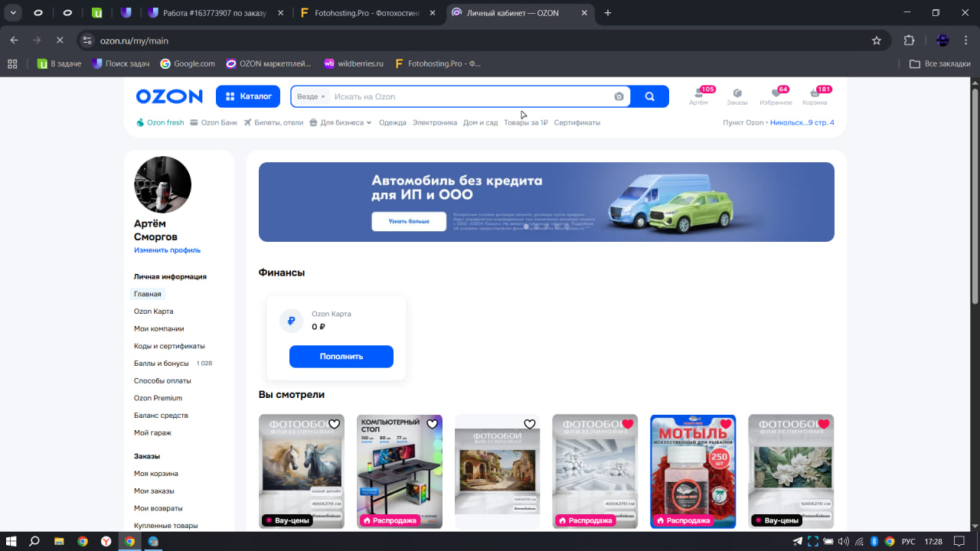Open the Компьютерный стол product thumbnail
Screen dimensions: 980x551
point(400,471)
